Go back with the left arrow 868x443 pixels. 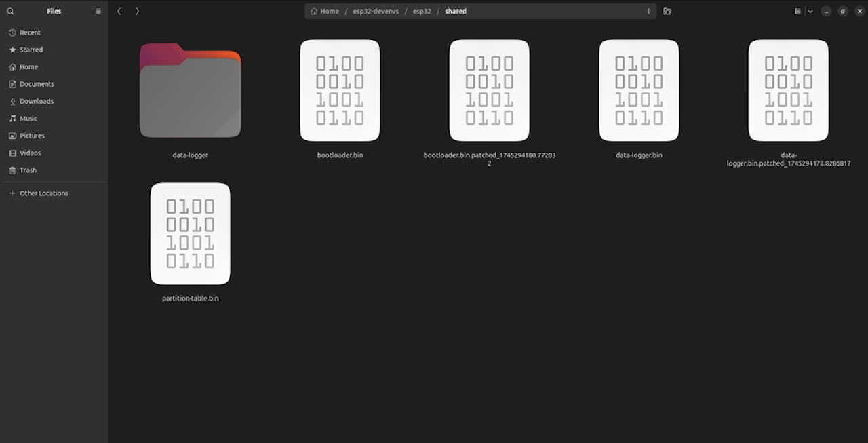tap(119, 11)
